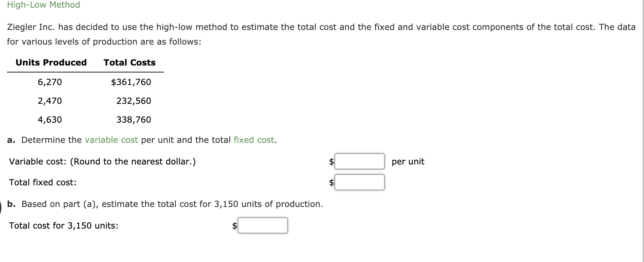Click the Total Costs column header
Screen dimensions: 644x262
point(129,62)
